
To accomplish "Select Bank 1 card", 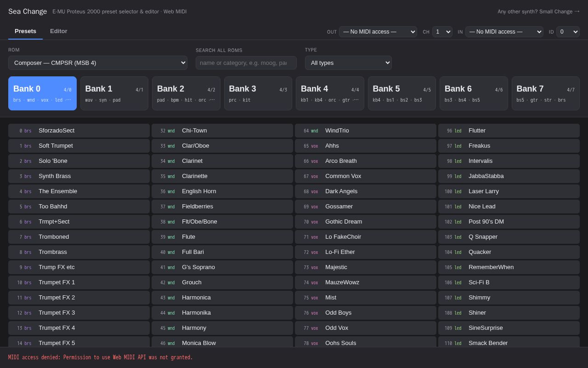I will [x=114, y=93].
